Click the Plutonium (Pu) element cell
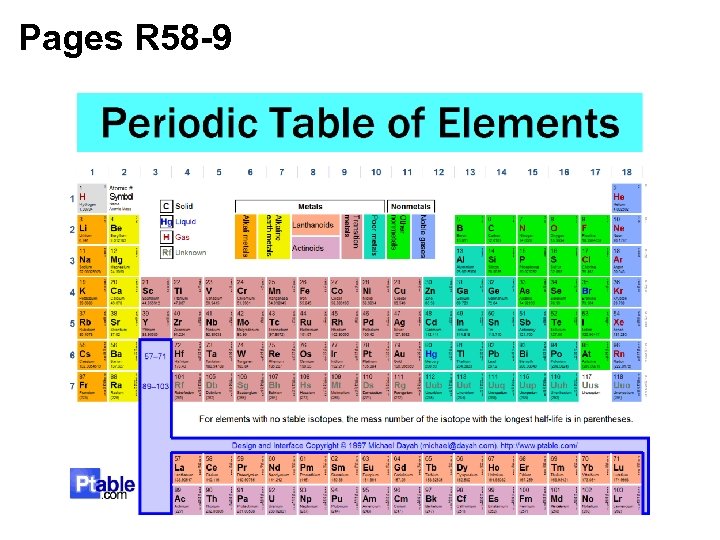This screenshot has height=540, width=720. click(x=343, y=500)
